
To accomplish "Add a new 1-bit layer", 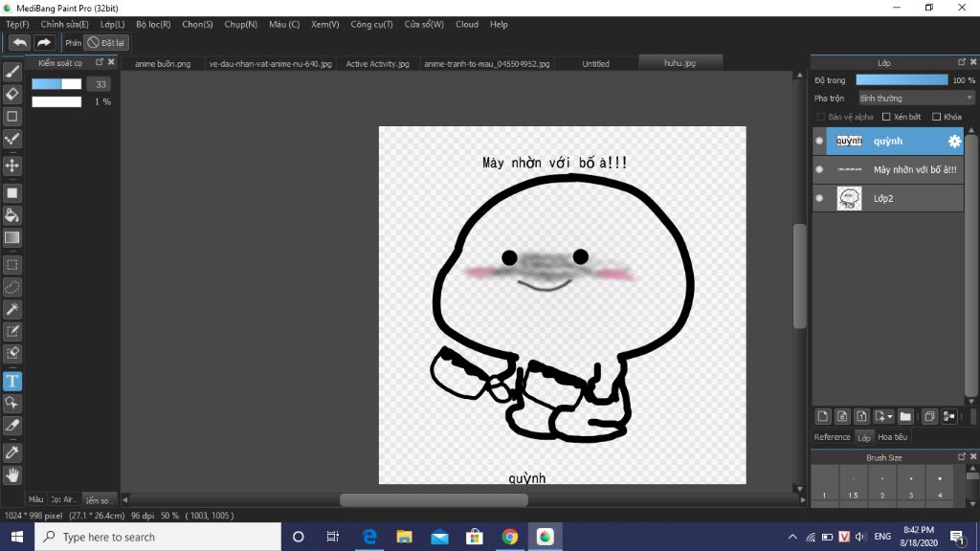I will pos(861,417).
